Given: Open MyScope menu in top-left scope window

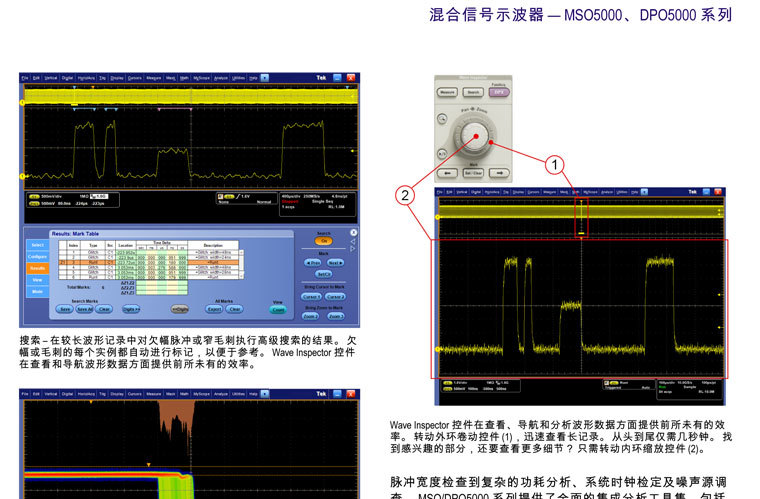Looking at the screenshot, I should [x=202, y=78].
